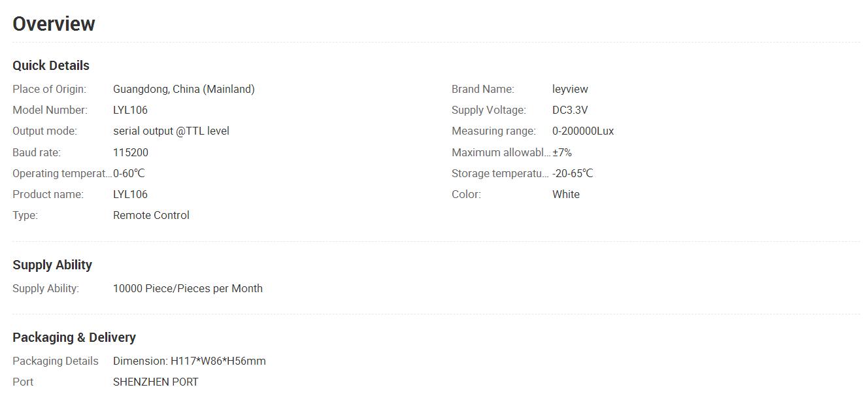Click the Remote Control type value
The image size is (868, 400).
coord(151,215)
